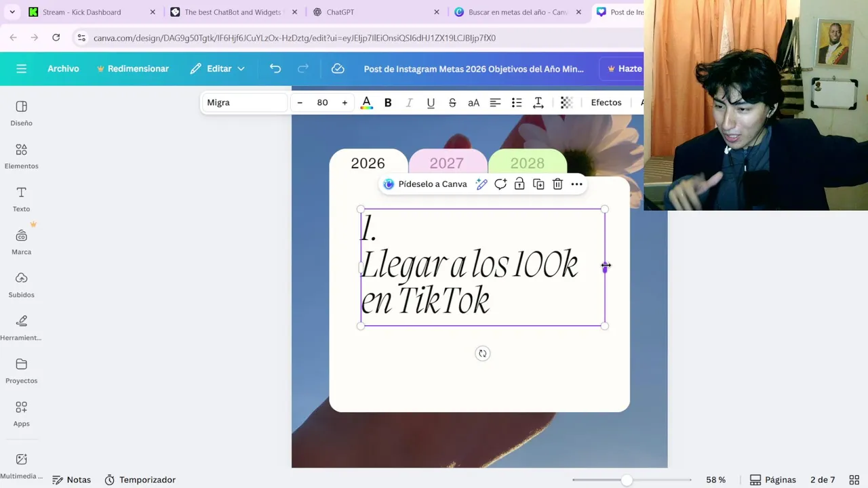The height and width of the screenshot is (488, 868).
Task: Open the Subidos uploads panel
Action: 21,285
